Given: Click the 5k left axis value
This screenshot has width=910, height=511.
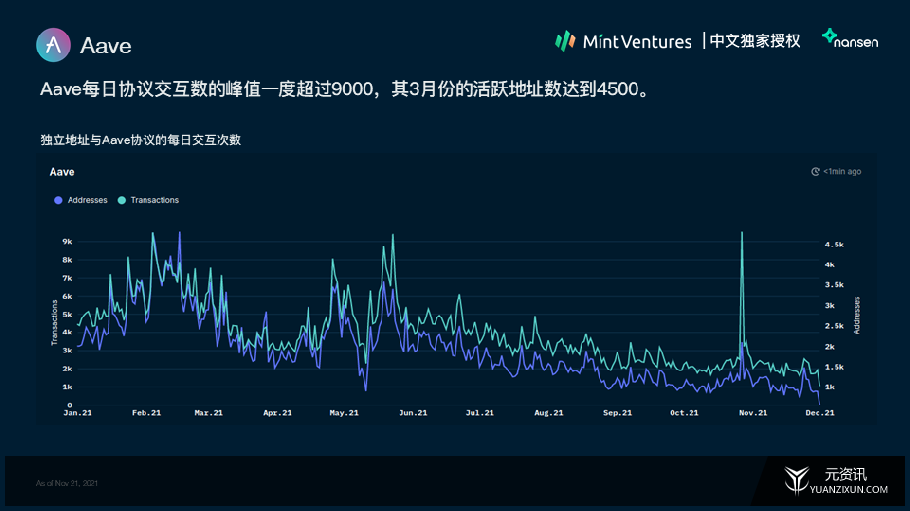Looking at the screenshot, I should (67, 315).
